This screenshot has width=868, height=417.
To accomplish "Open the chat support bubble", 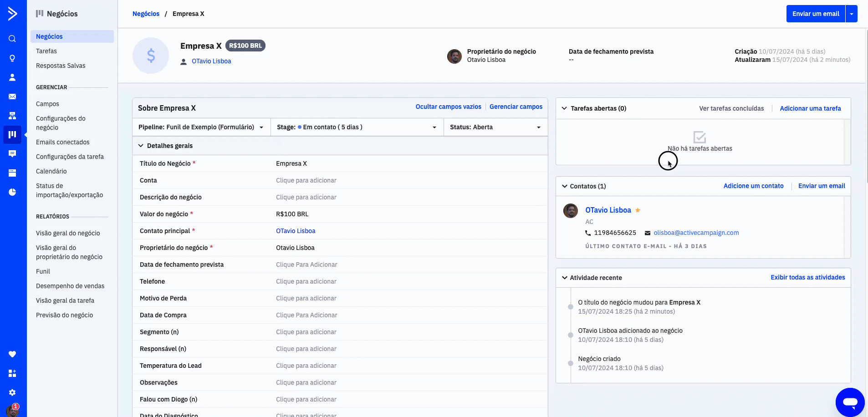I will [x=850, y=402].
